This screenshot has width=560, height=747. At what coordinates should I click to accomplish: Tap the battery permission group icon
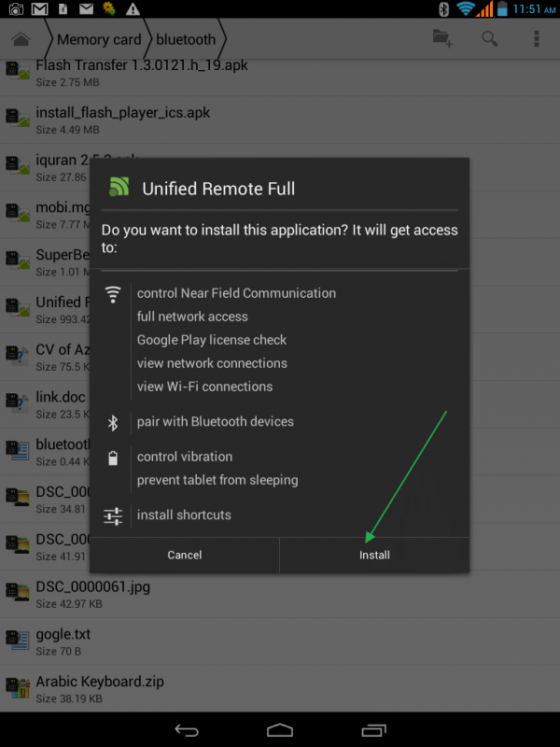113,458
